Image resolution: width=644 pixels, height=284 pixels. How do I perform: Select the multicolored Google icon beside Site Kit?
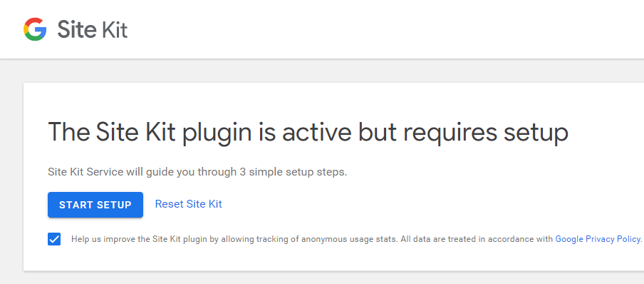coord(35,29)
